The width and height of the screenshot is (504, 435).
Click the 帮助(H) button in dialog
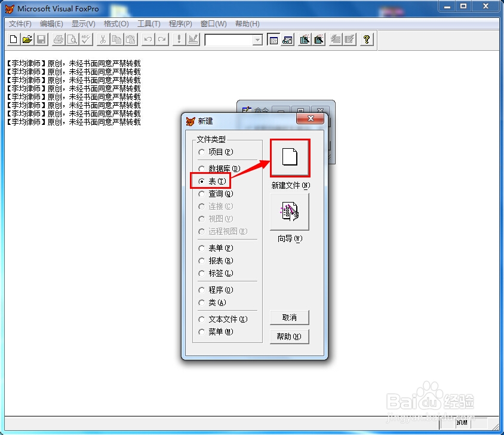tap(289, 336)
